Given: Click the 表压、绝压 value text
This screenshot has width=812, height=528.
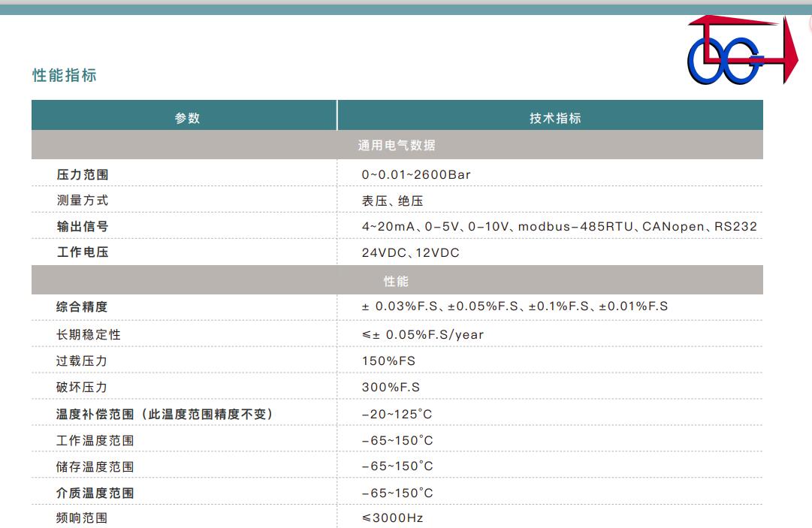Looking at the screenshot, I should [393, 201].
